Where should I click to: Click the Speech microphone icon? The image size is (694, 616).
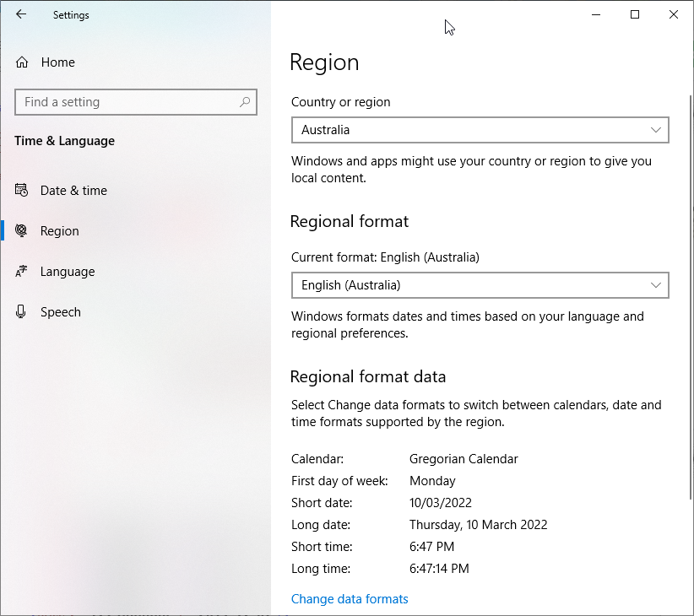point(21,311)
